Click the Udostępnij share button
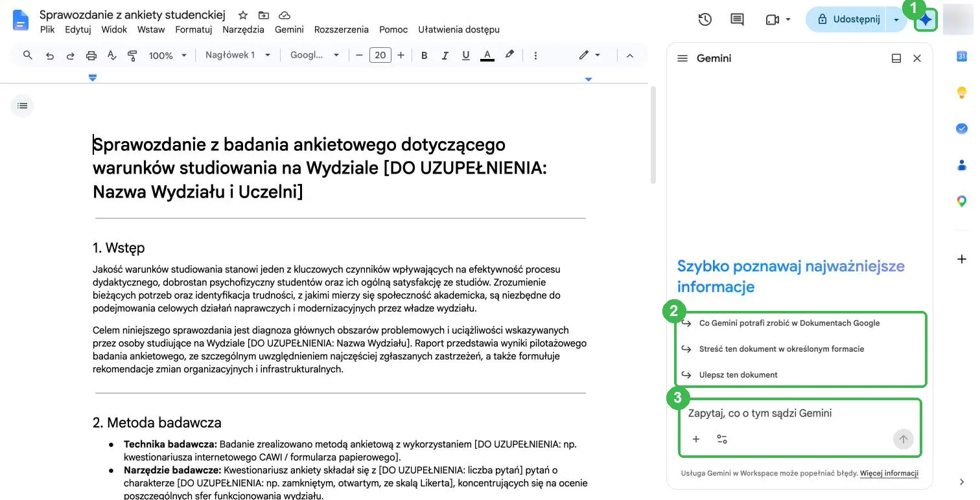Viewport: 980px width, 500px height. coord(846,19)
